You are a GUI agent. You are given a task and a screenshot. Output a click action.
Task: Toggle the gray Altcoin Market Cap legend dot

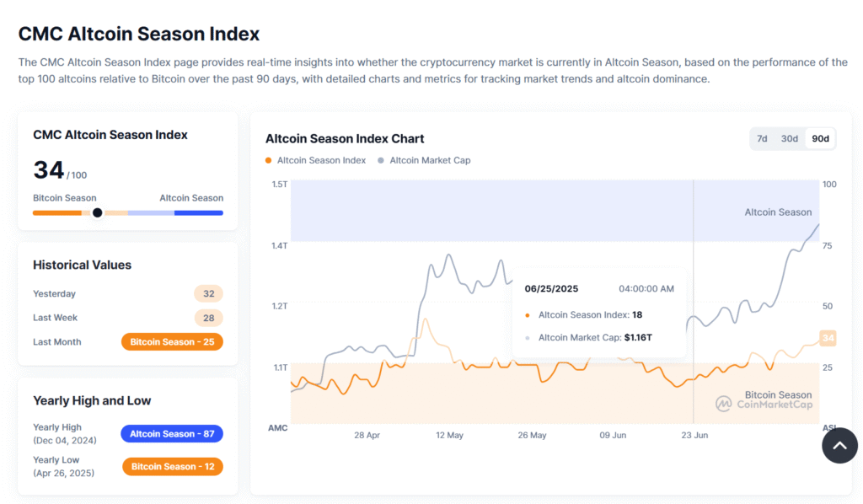tap(381, 161)
